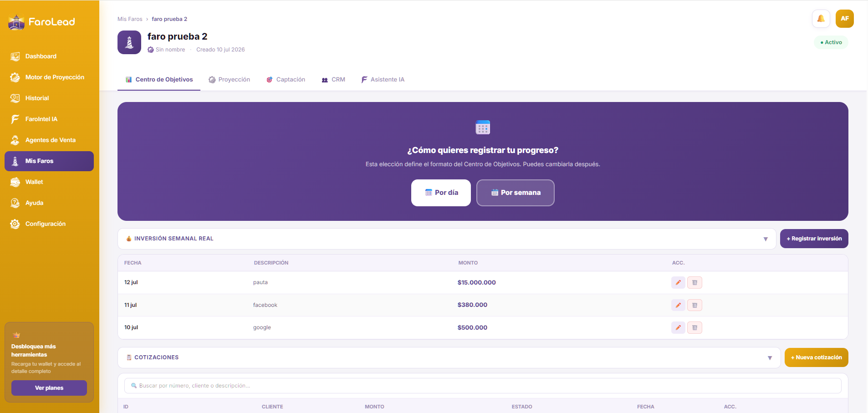Edit the 11 jul facebook entry
This screenshot has width=868, height=413.
click(x=678, y=305)
